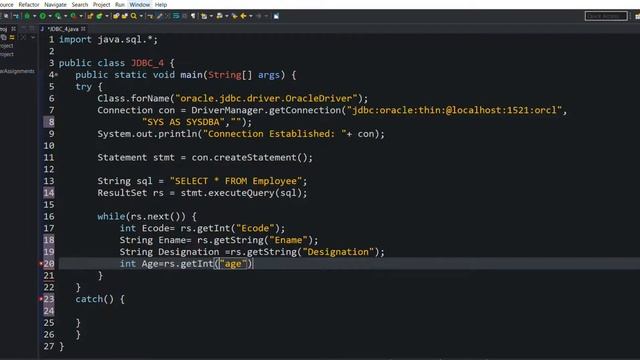Select the JDBC_4.java editor tab
Screen dimensions: 640x360
tap(62, 29)
